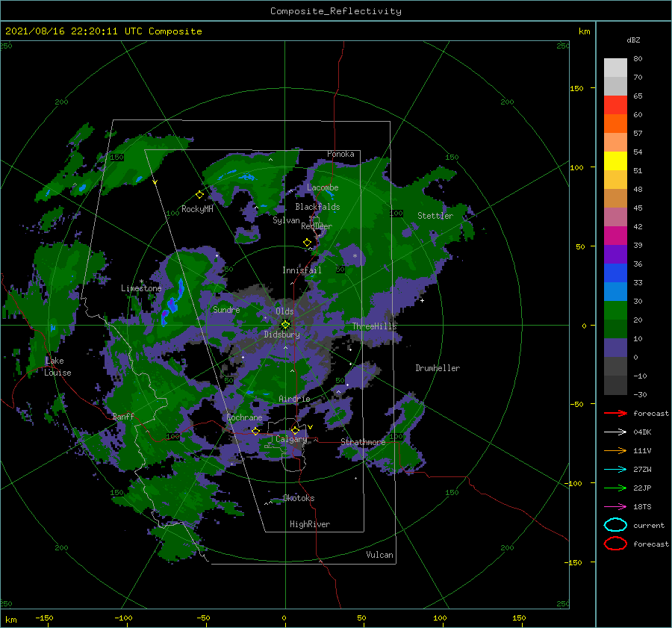This screenshot has width=672, height=628.
Task: Click the Banff label
Action: [123, 416]
